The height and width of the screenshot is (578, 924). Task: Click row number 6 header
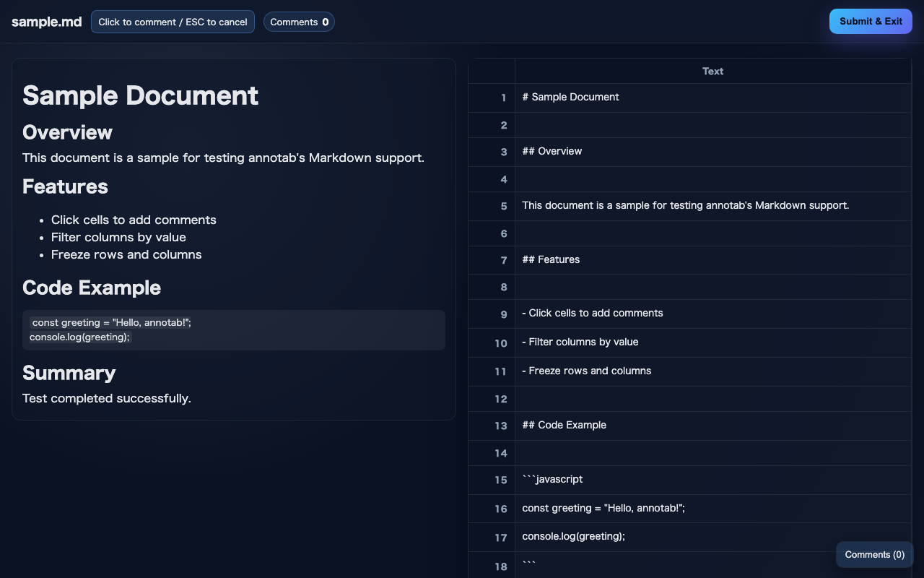492,233
